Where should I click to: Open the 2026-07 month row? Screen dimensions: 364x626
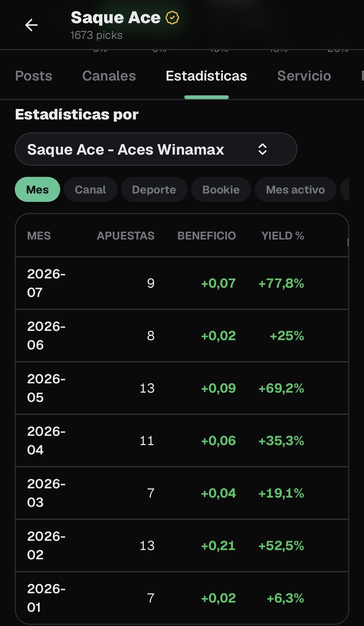click(x=182, y=283)
